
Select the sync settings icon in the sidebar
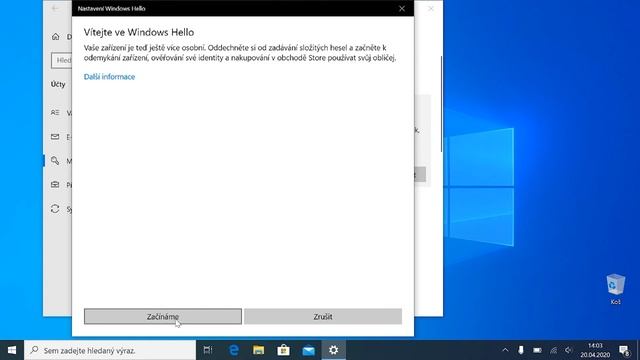(x=55, y=209)
